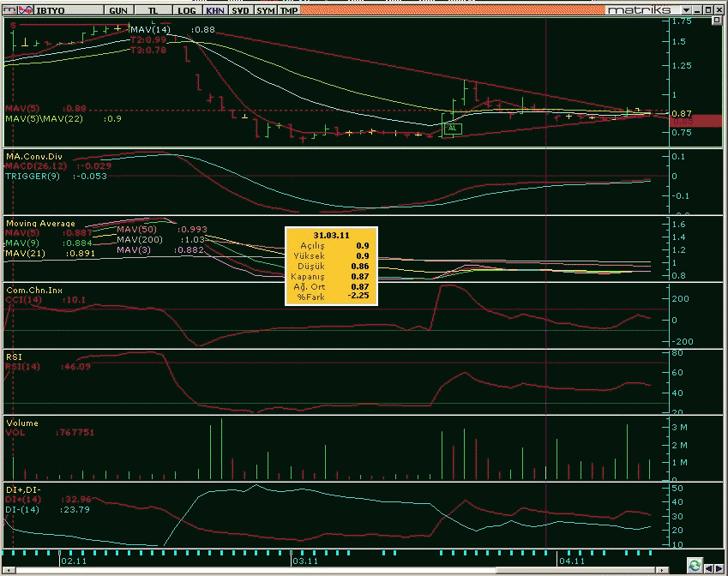Open the chart type icon beside IBTYO

[10, 9]
